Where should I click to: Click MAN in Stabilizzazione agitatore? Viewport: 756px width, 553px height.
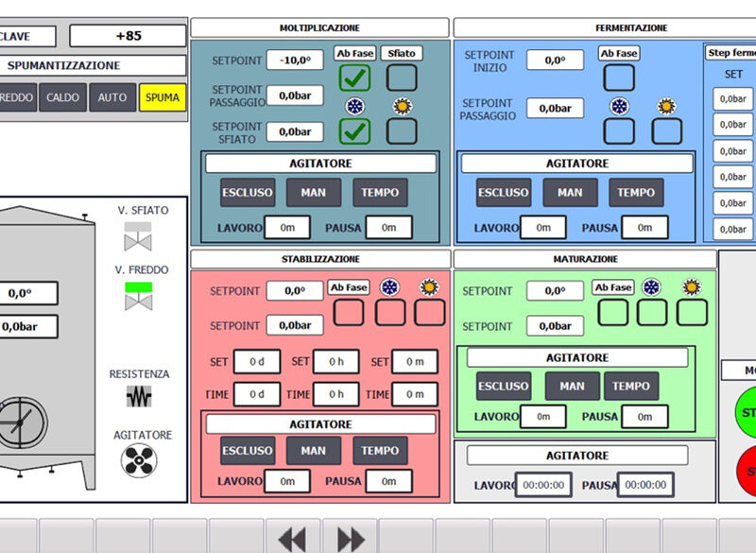[x=314, y=451]
